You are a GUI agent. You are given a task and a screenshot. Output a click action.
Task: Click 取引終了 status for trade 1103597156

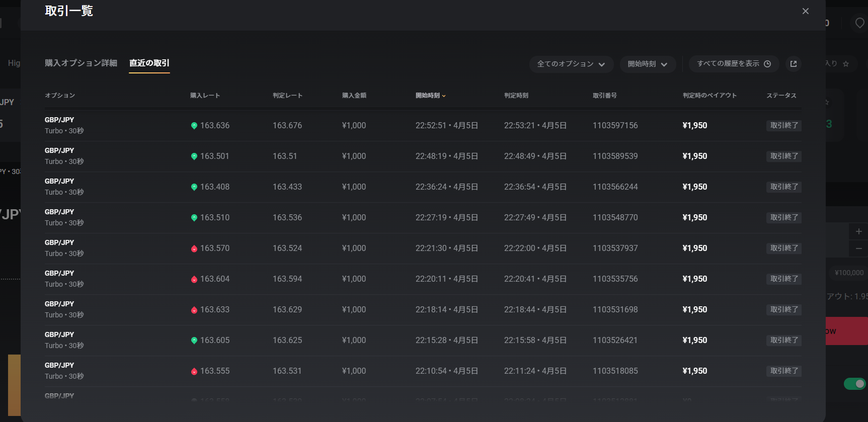tap(783, 126)
